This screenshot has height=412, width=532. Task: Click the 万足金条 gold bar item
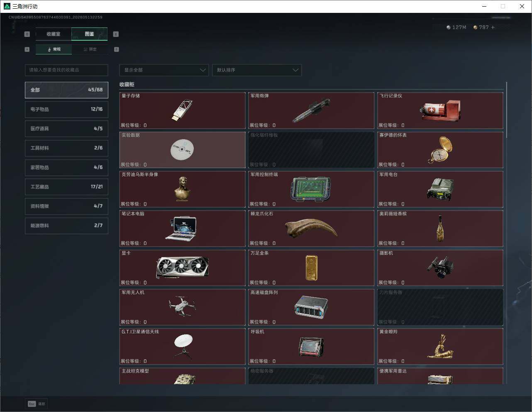(311, 268)
